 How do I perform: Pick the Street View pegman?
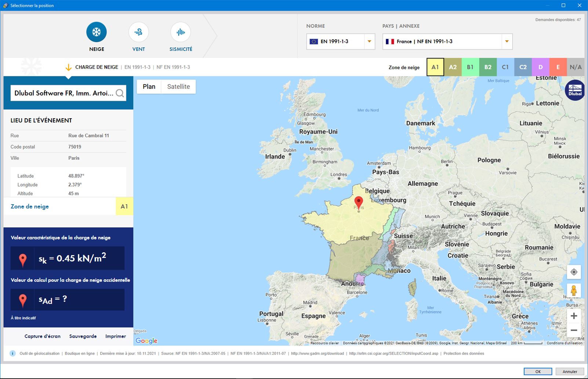coord(574,291)
